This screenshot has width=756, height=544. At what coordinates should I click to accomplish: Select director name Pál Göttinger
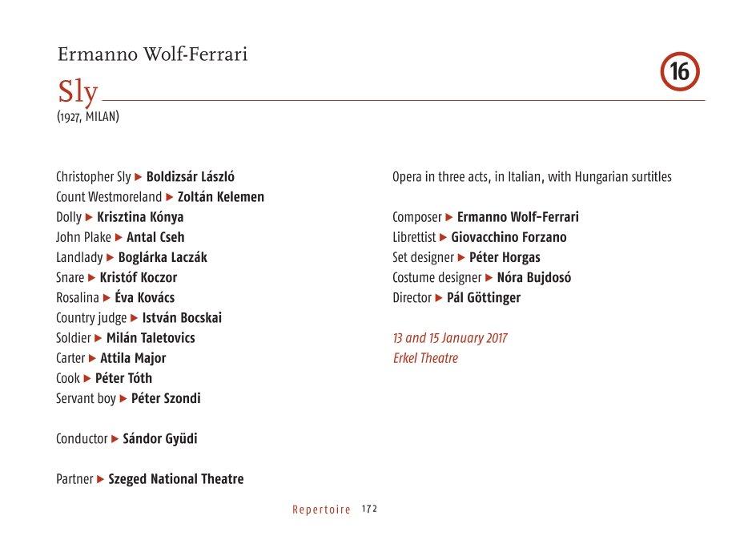pos(484,297)
